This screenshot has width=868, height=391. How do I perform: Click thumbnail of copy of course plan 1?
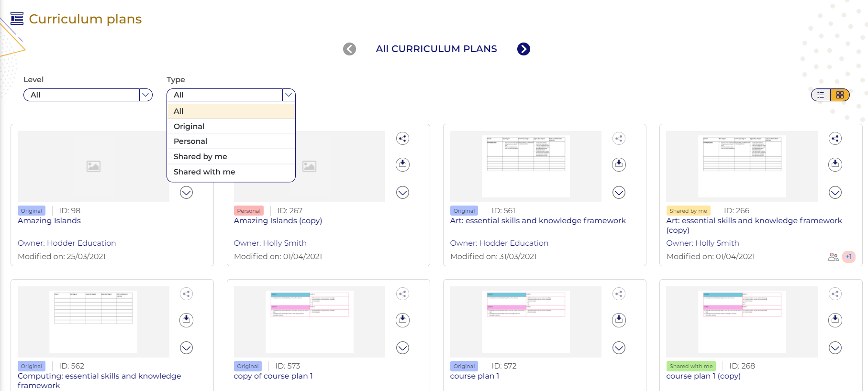tap(309, 322)
